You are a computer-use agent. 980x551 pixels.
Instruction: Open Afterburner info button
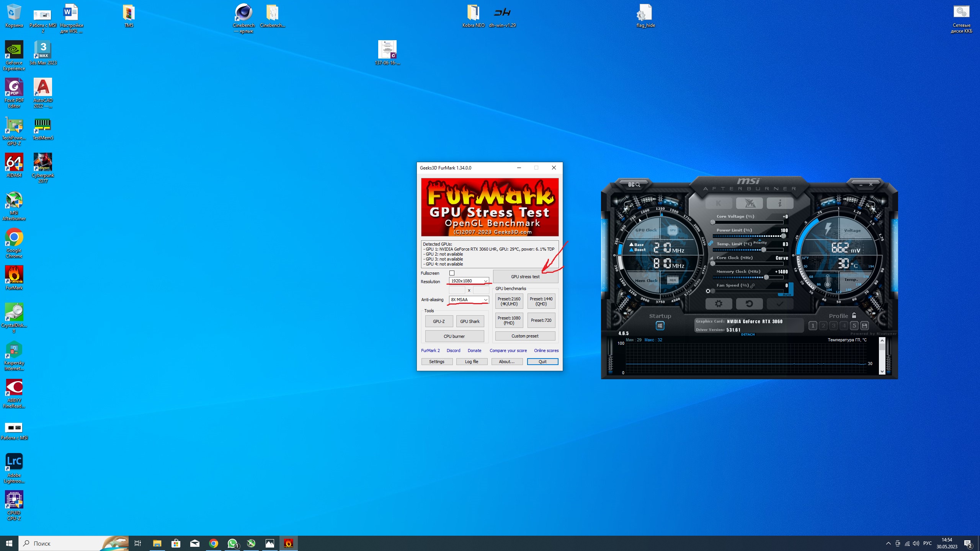pyautogui.click(x=779, y=203)
